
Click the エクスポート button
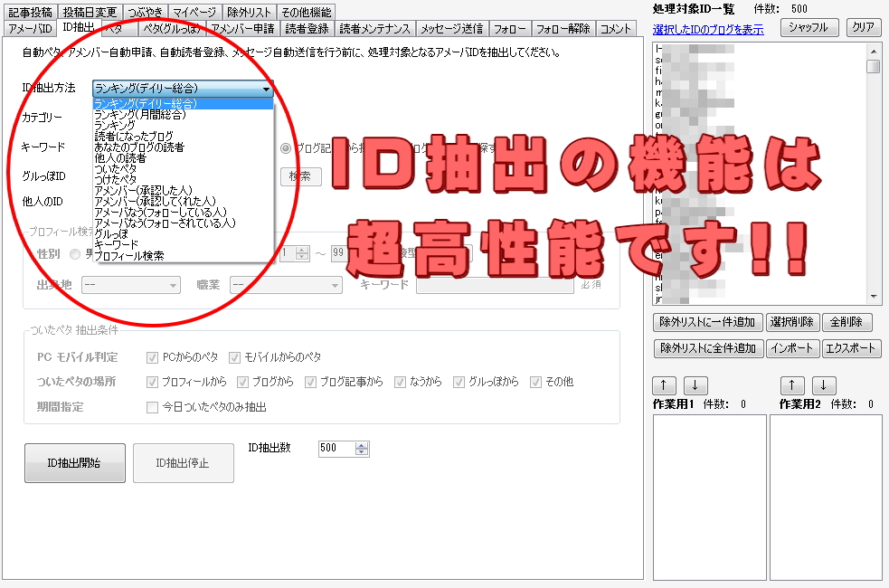click(x=850, y=348)
